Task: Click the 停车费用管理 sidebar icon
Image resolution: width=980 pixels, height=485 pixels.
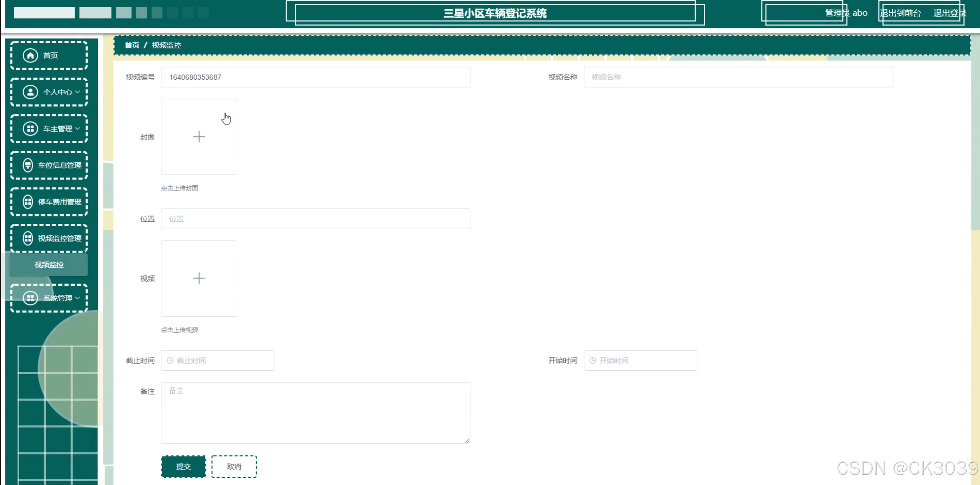Action: click(x=28, y=202)
